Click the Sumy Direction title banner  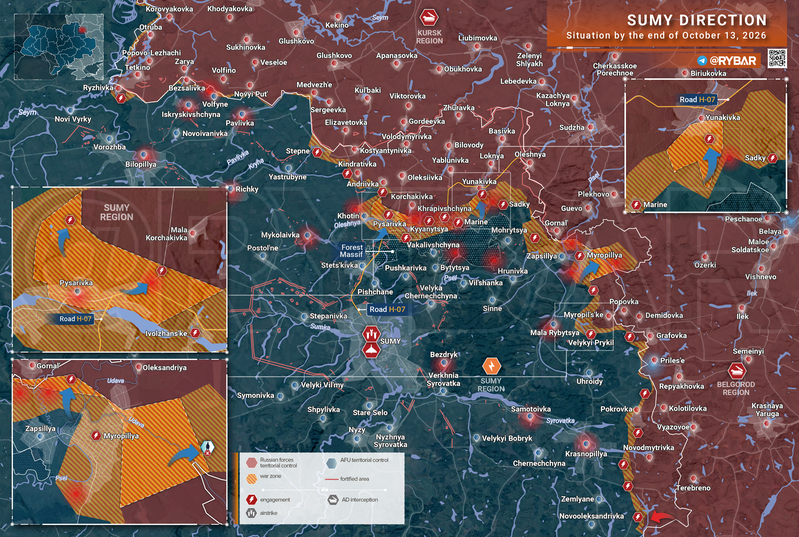point(668,28)
